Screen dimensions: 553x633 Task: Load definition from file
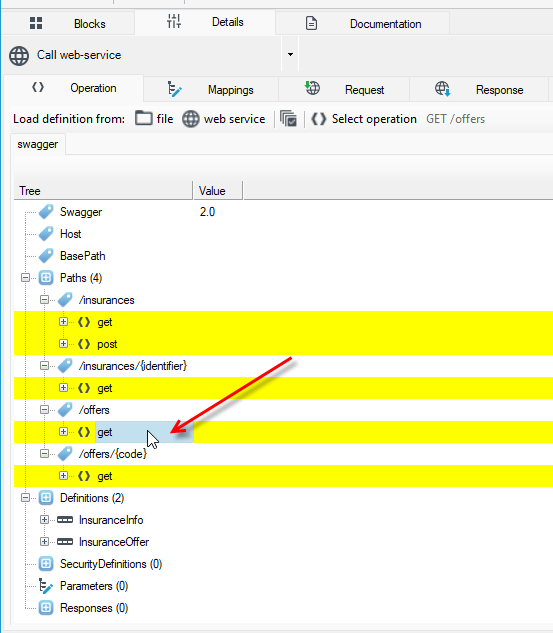tap(154, 119)
